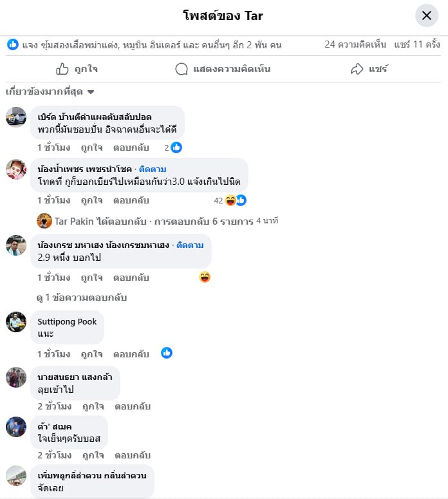The height and width of the screenshot is (499, 448).
Task: Reply to นายสนธยา แสงกล้า comment
Action: pyautogui.click(x=133, y=406)
